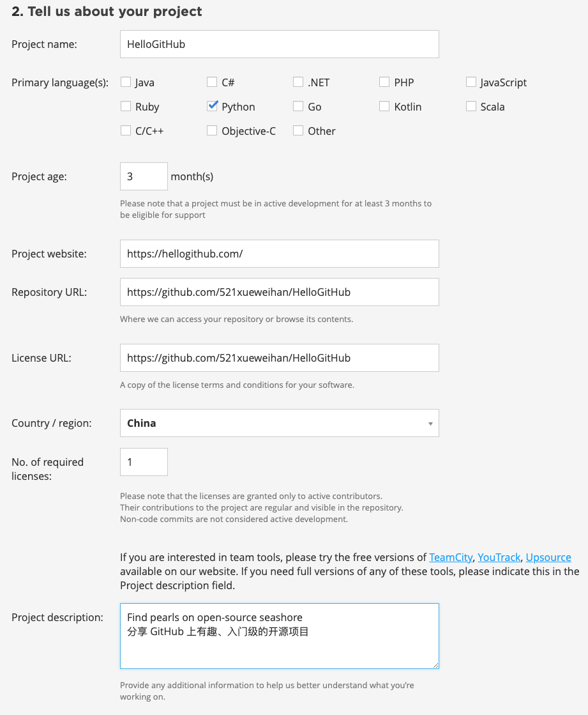Tick the Go language checkbox
Image resolution: width=588 pixels, height=715 pixels.
pyautogui.click(x=298, y=106)
